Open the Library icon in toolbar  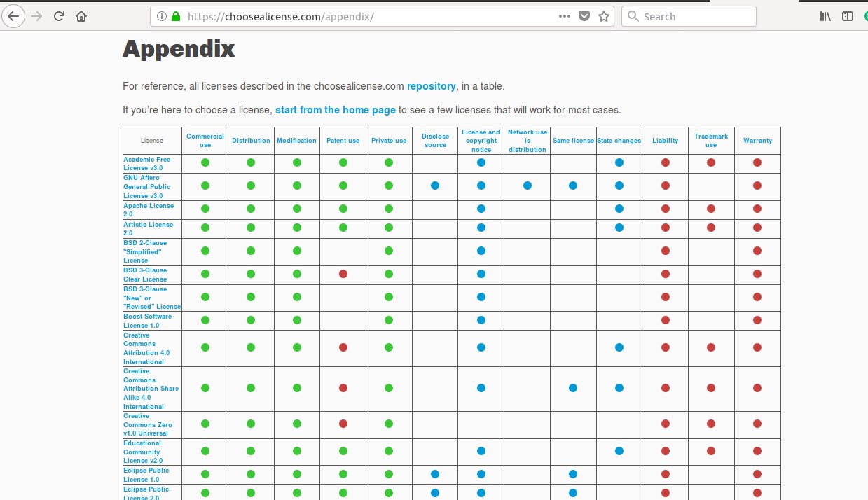825,16
